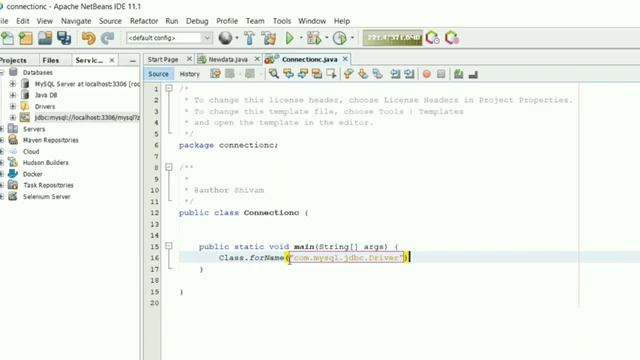This screenshot has width=640, height=360.
Task: Expand the Java DB node
Action: click(x=13, y=95)
